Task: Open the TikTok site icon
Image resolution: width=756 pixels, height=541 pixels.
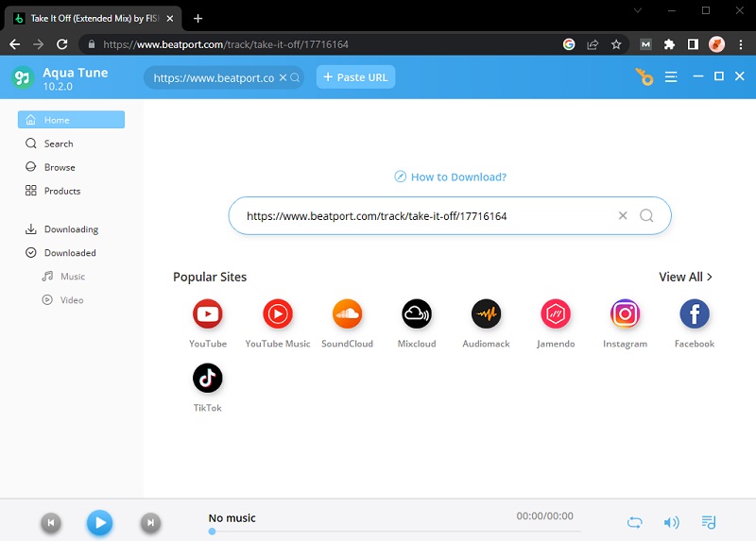Action: click(x=207, y=379)
